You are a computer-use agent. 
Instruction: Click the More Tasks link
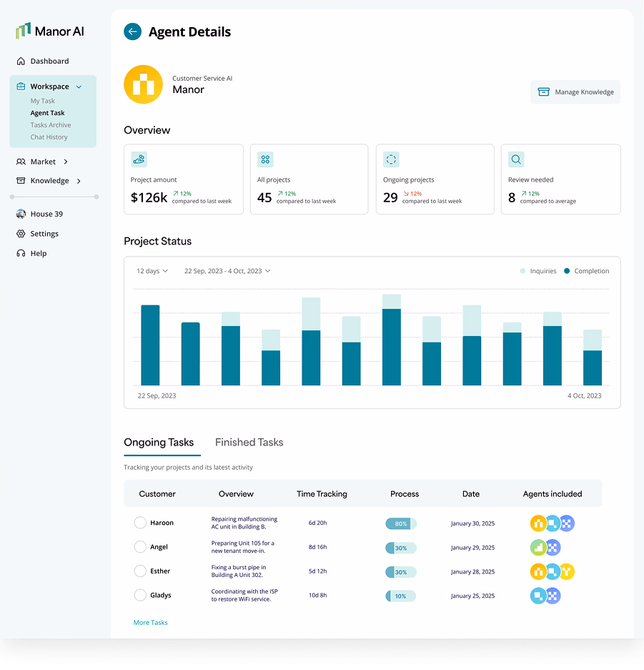click(150, 622)
